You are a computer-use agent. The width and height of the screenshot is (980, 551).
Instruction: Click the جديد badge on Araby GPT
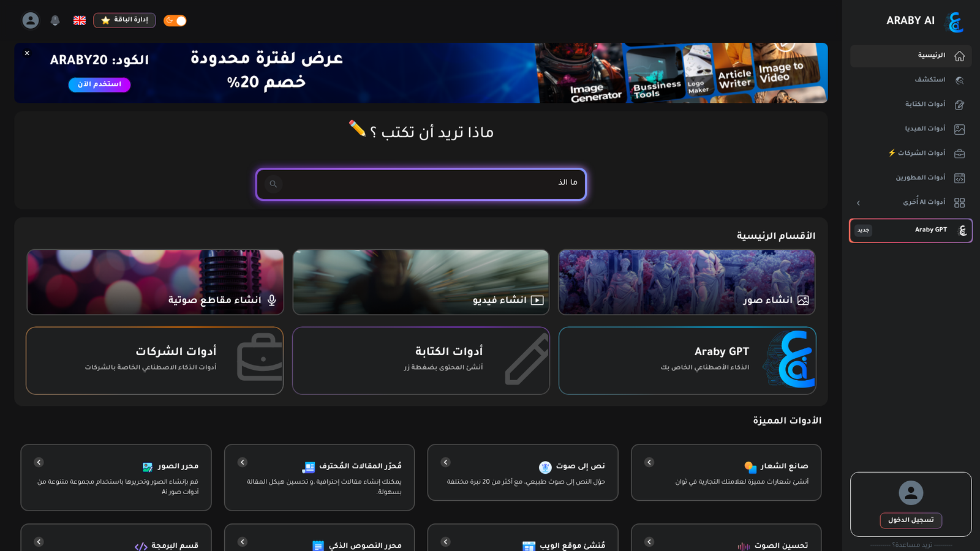(x=863, y=230)
